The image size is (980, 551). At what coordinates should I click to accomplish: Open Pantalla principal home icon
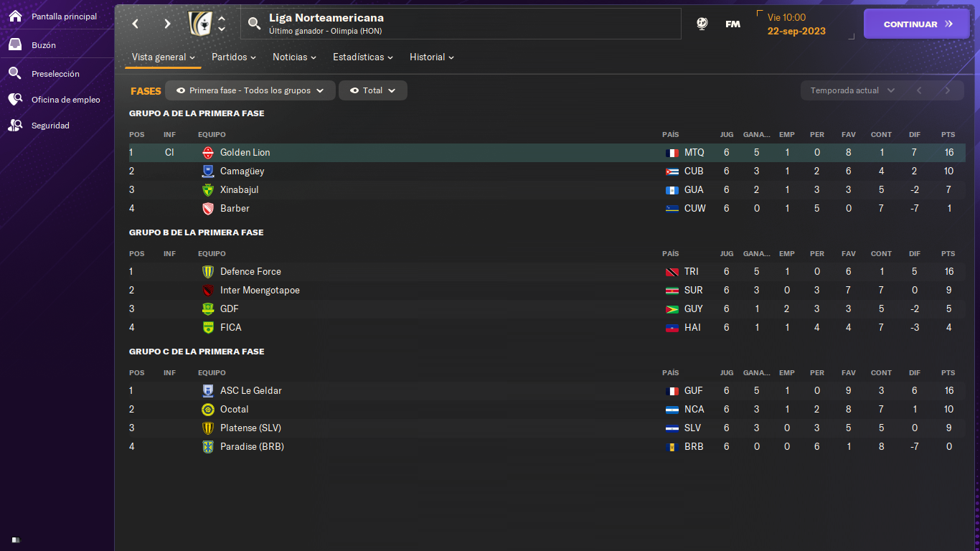15,16
